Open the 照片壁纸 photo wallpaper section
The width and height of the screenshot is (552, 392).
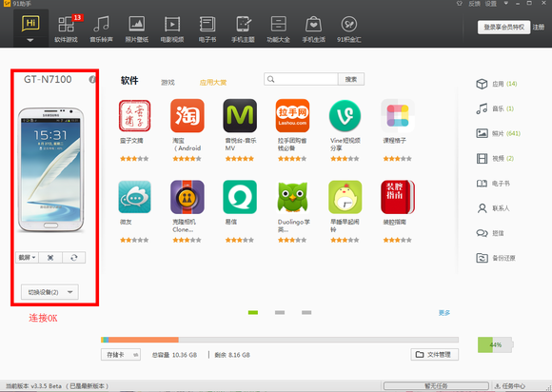(137, 29)
